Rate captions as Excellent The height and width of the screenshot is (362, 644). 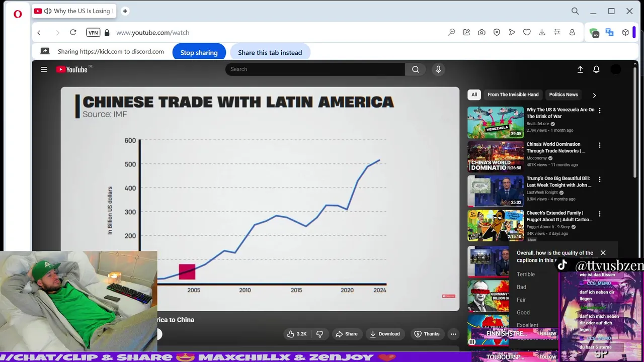[527, 325]
